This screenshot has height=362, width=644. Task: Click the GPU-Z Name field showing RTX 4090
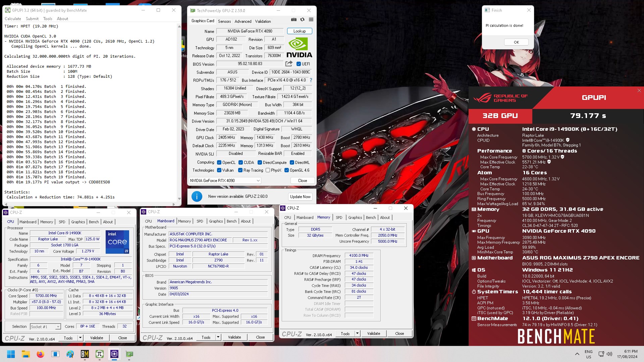click(250, 31)
